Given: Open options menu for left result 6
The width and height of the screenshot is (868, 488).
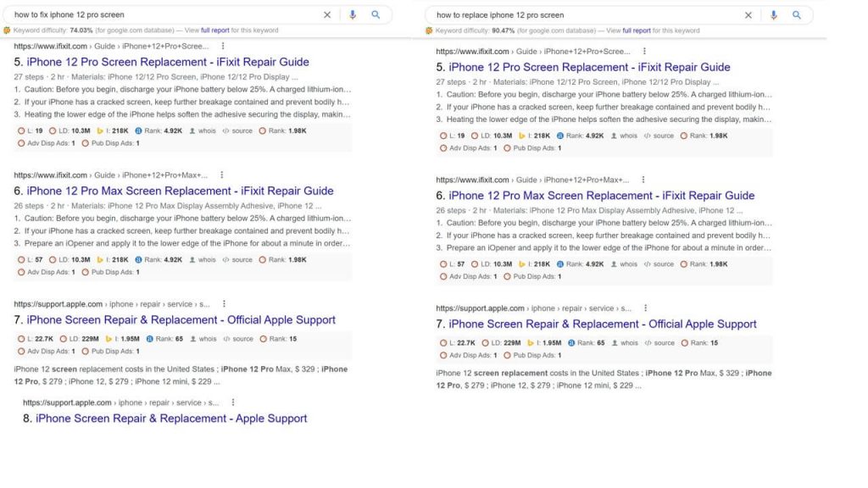Looking at the screenshot, I should pos(222,175).
